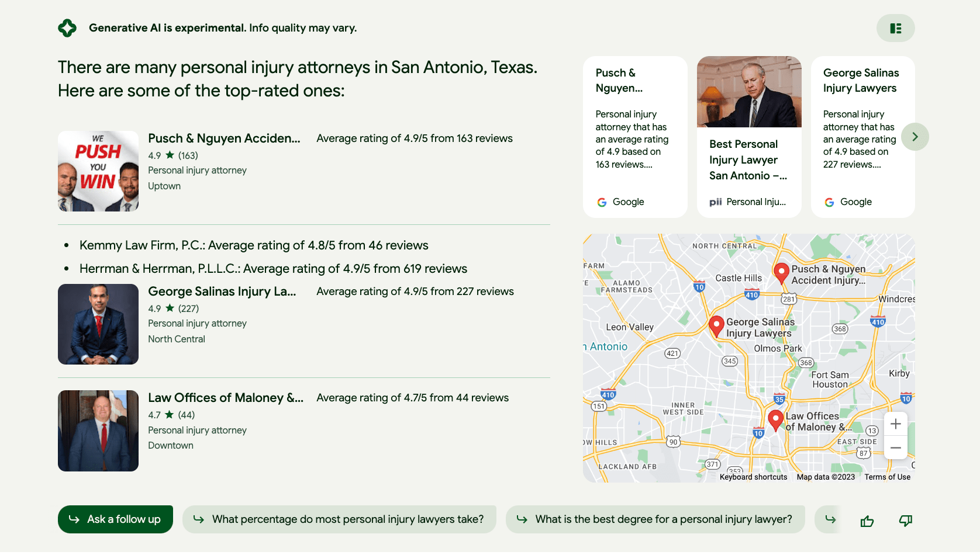
Task: Zoom in on the map
Action: pos(896,424)
